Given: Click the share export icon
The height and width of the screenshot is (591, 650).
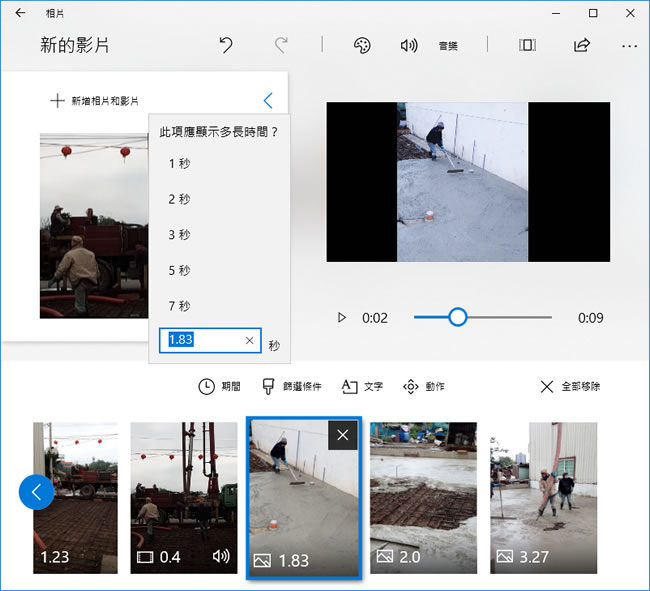Looking at the screenshot, I should [x=581, y=45].
